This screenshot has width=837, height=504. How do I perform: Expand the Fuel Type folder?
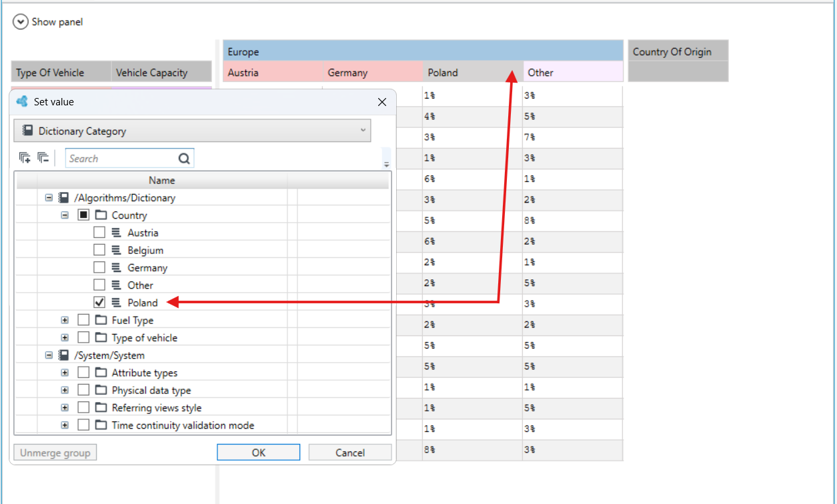pos(65,320)
